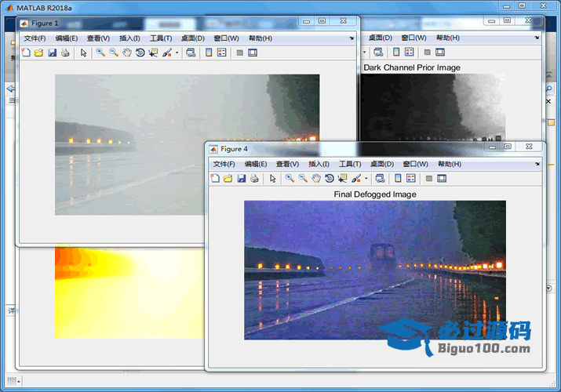Activate Data Cursor tool in Figure 4
This screenshot has width=561, height=392.
click(x=342, y=179)
